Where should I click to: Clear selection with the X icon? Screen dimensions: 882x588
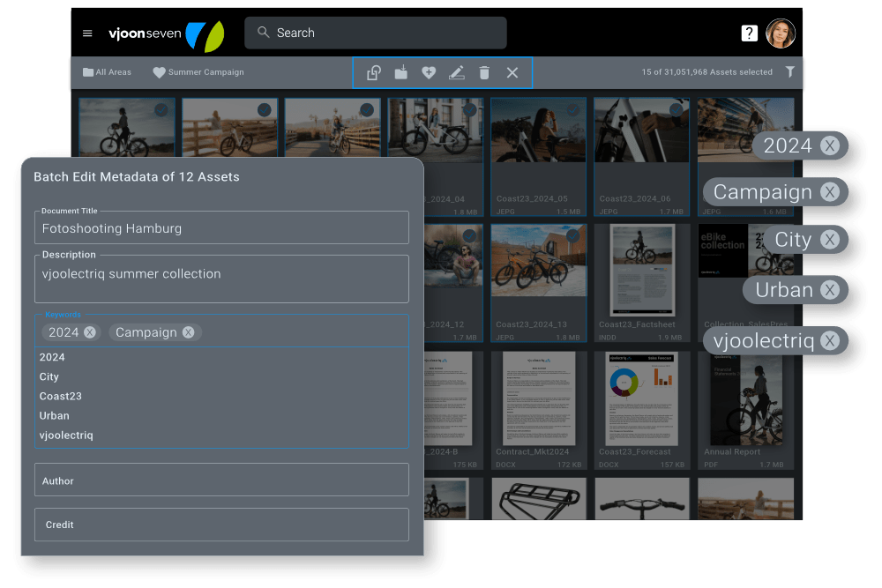(512, 72)
